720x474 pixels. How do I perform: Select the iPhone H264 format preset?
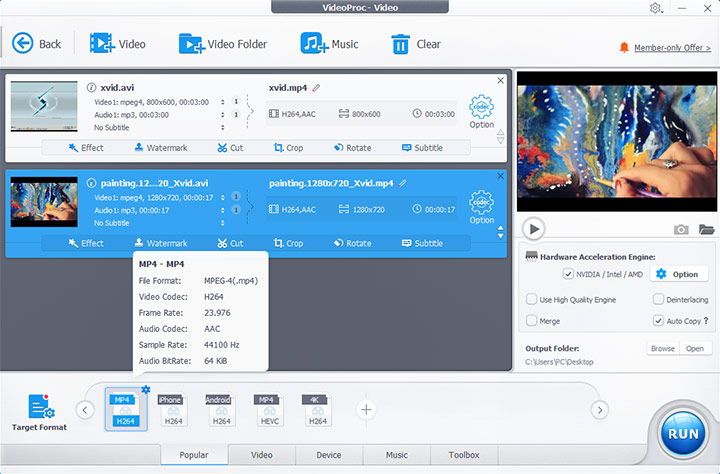173,410
